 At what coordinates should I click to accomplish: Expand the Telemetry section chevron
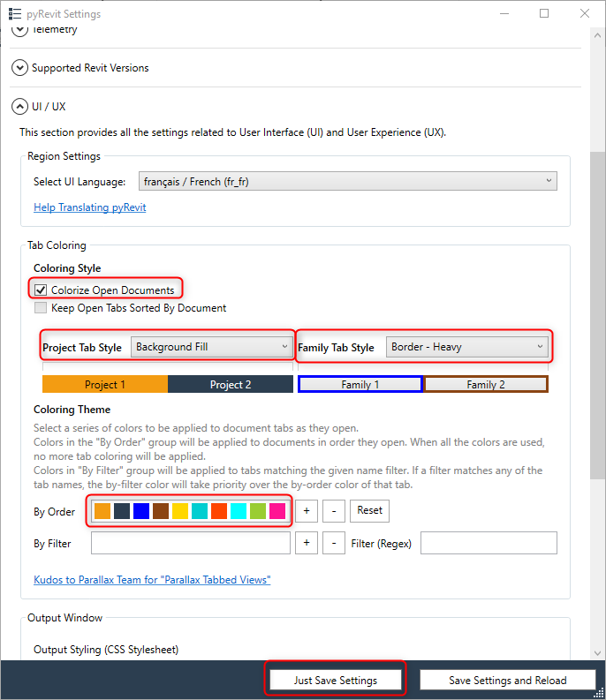pyautogui.click(x=19, y=30)
